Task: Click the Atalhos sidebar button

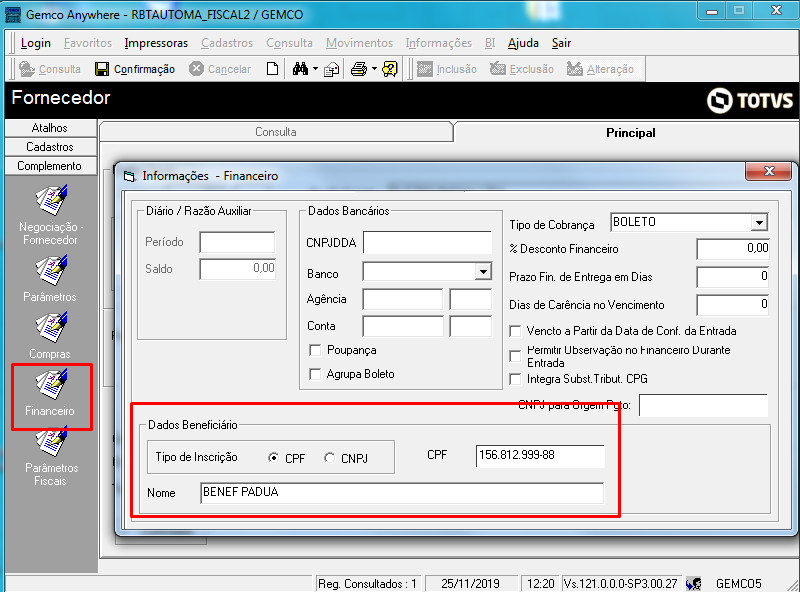Action: pos(50,128)
